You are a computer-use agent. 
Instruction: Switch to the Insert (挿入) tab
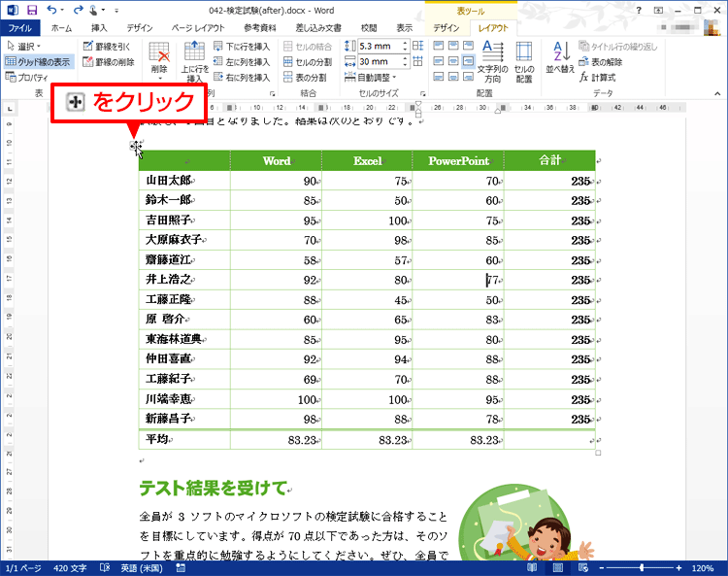tap(98, 28)
